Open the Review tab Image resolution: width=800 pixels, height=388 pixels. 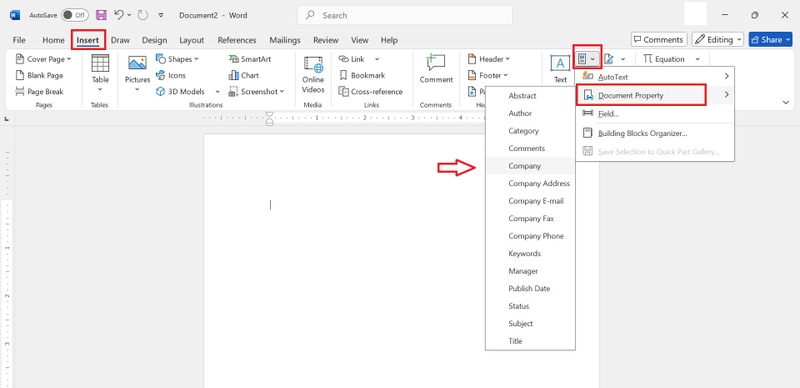(x=326, y=40)
